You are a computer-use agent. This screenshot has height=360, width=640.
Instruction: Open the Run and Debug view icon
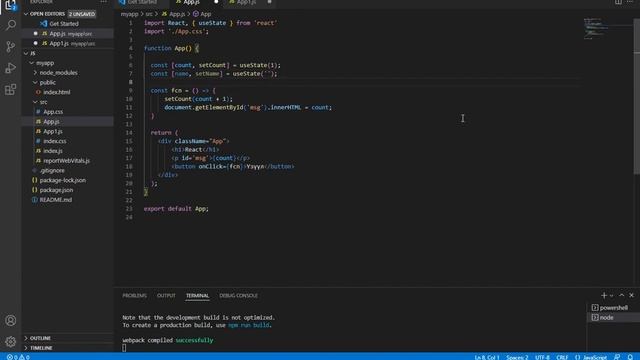coord(11,68)
